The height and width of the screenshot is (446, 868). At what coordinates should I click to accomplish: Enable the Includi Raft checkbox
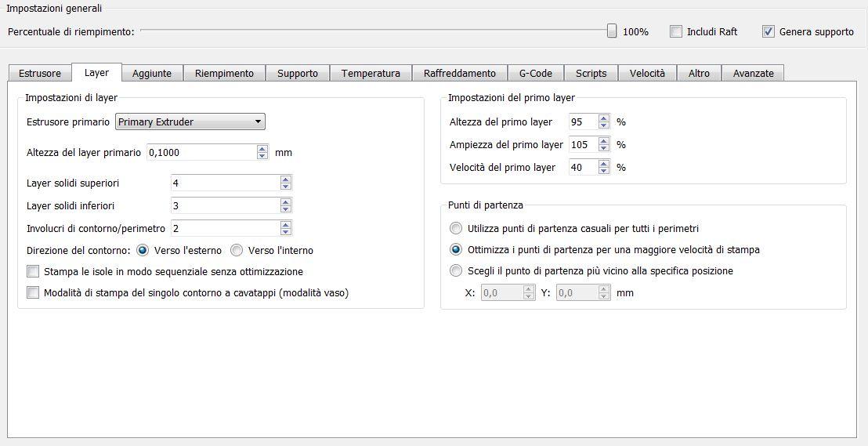coord(676,32)
